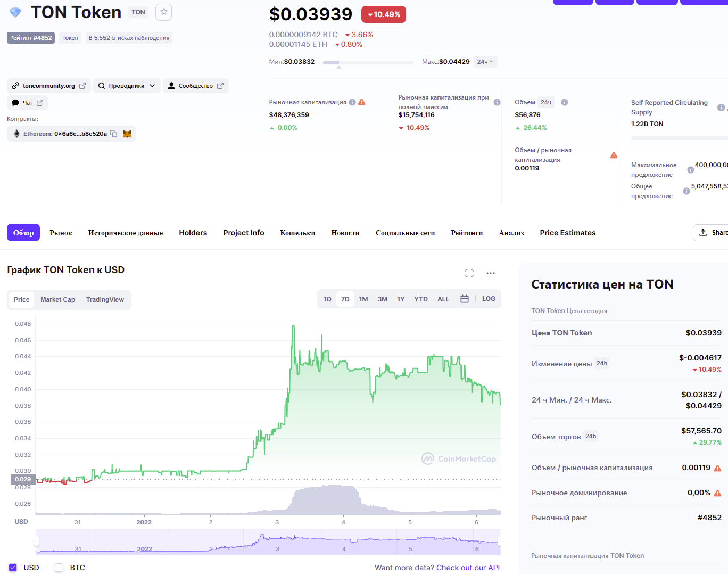This screenshot has height=574, width=728.
Task: Open the 24ч min/max range dropdown
Action: point(485,62)
